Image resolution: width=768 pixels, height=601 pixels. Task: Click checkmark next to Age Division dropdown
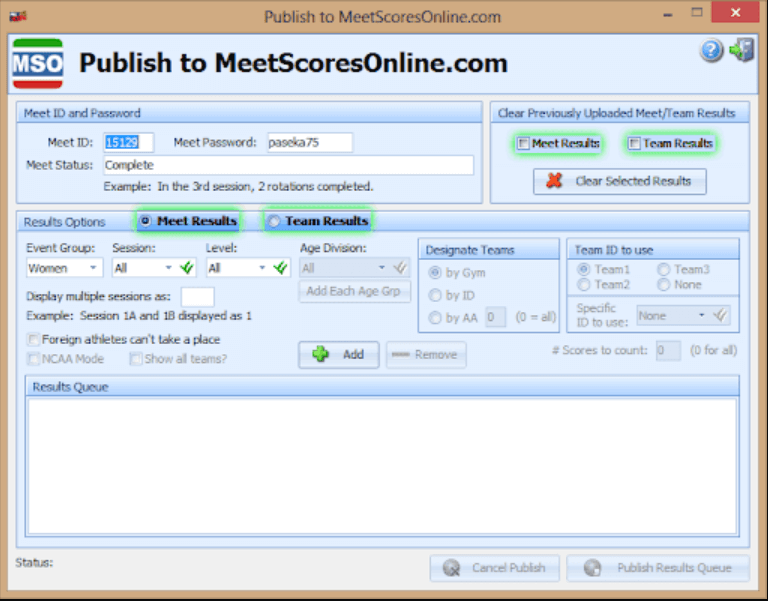400,267
